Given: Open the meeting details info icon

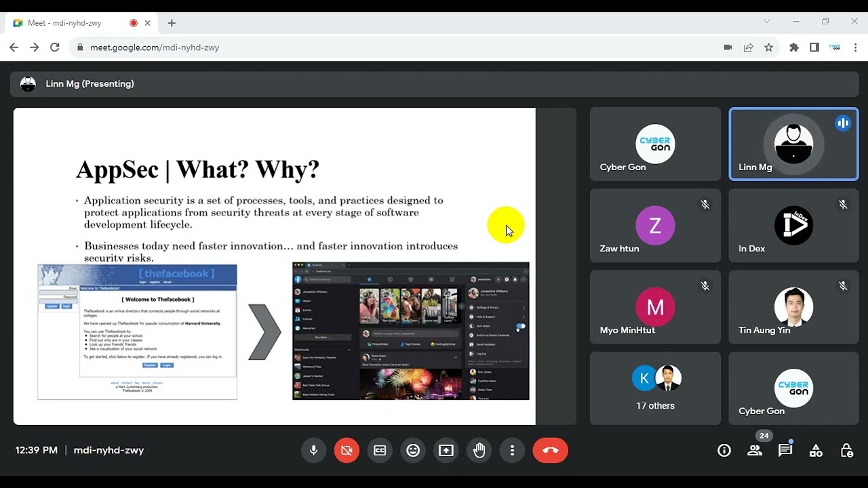Looking at the screenshot, I should coord(724,450).
